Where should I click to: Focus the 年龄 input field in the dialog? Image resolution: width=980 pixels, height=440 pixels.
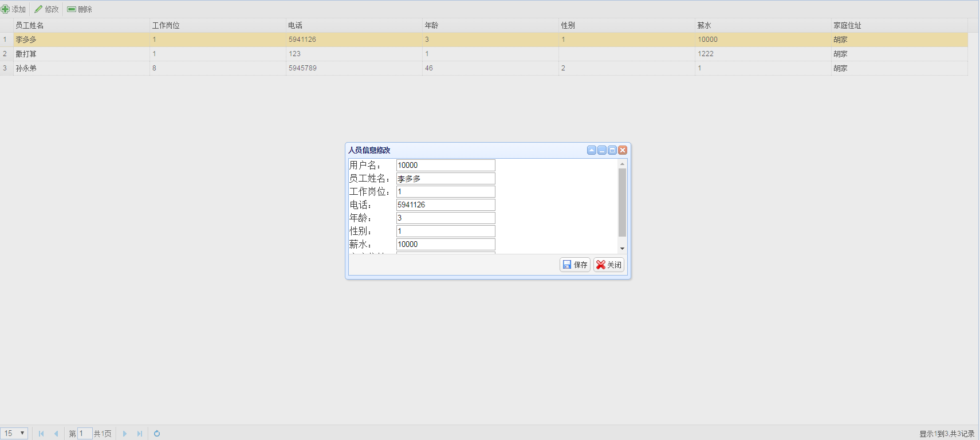point(446,218)
